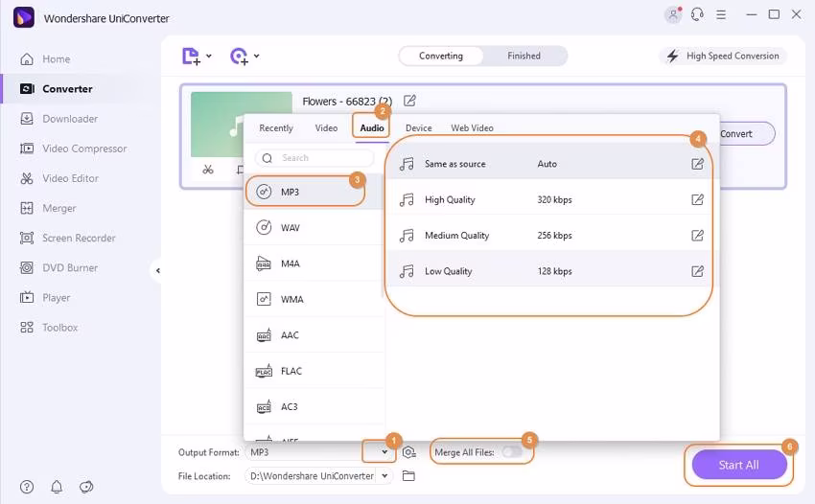Open the Output Format dropdown arrow

pyautogui.click(x=384, y=452)
